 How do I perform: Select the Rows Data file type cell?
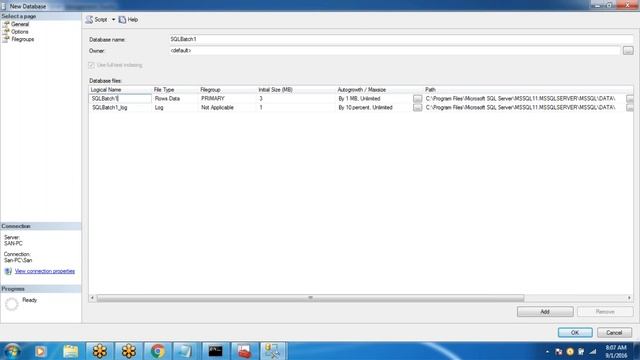pos(175,99)
